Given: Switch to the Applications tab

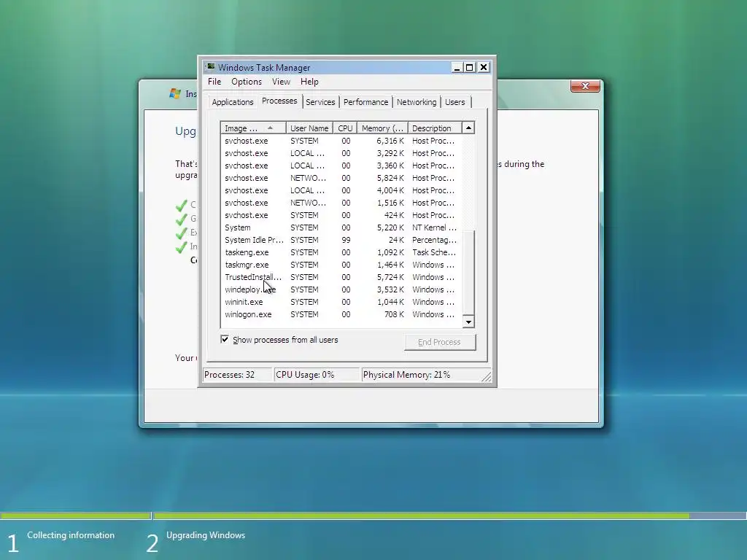Looking at the screenshot, I should click(x=233, y=102).
